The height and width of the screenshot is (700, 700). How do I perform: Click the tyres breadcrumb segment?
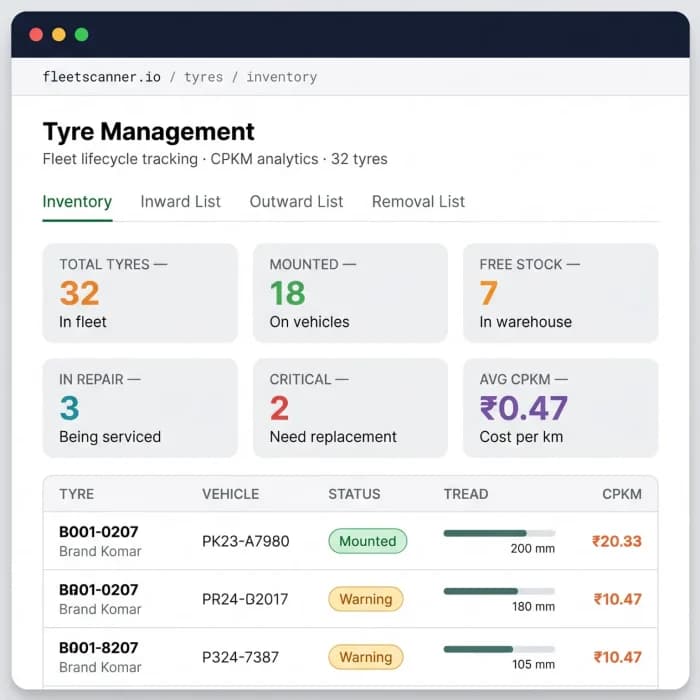(x=204, y=77)
